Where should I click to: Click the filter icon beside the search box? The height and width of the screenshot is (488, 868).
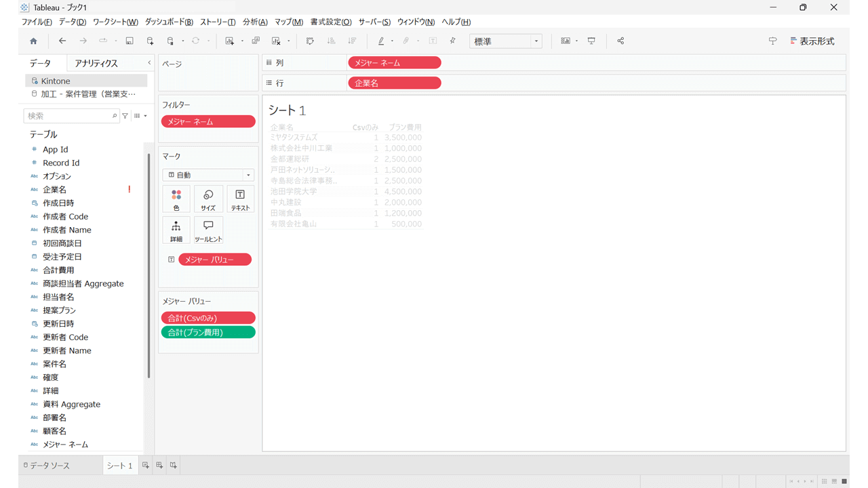coord(125,116)
